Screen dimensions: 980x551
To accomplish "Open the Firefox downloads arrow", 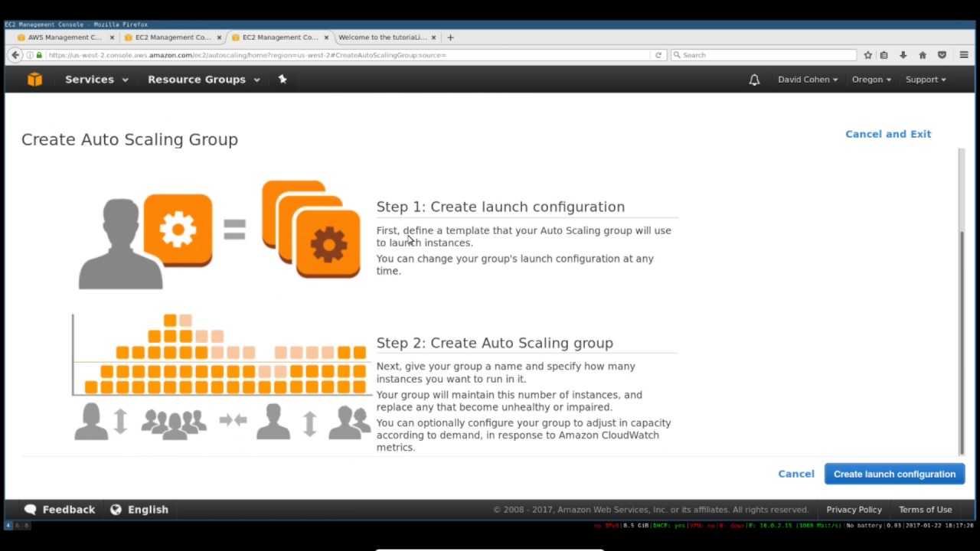I will [903, 55].
